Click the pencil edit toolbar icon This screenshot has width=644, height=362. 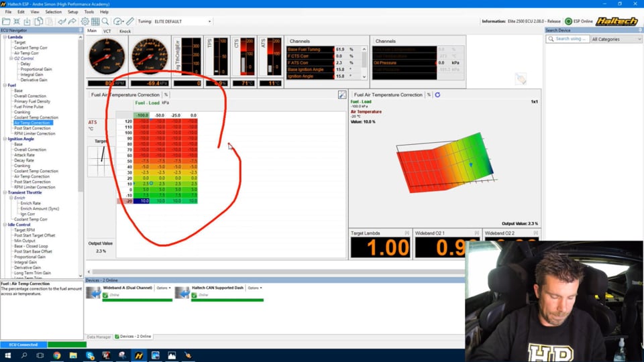coord(130,21)
